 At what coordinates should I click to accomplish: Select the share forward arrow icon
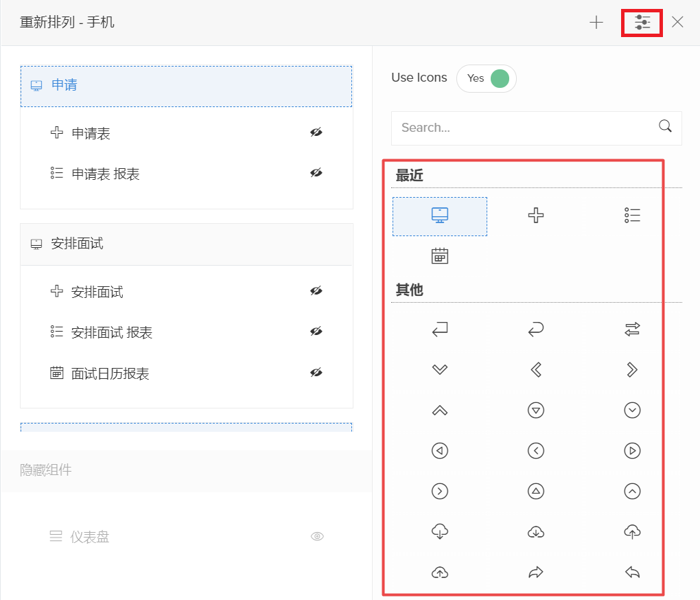click(x=536, y=572)
